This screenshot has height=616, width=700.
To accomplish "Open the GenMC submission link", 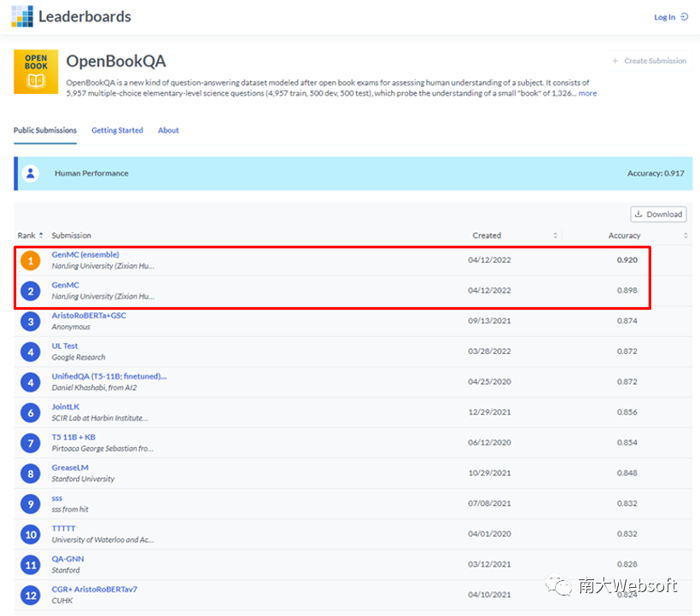I will [66, 285].
